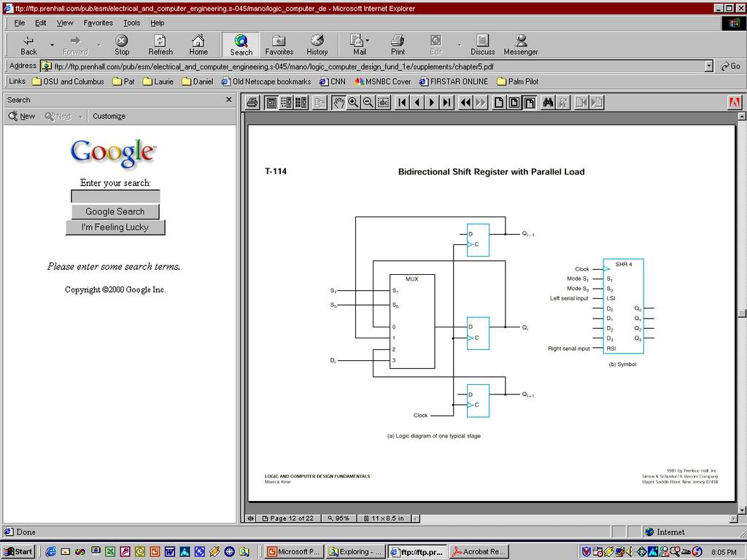The width and height of the screenshot is (747, 560).
Task: Open the Edit menu
Action: pos(41,23)
